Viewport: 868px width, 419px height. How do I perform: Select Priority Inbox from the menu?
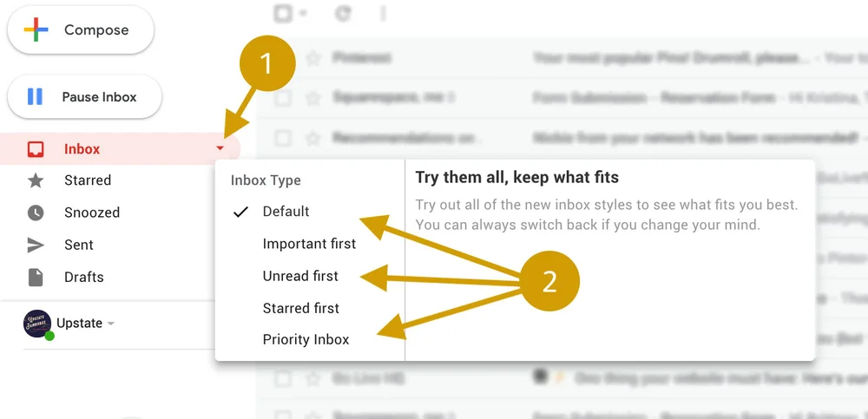[306, 339]
